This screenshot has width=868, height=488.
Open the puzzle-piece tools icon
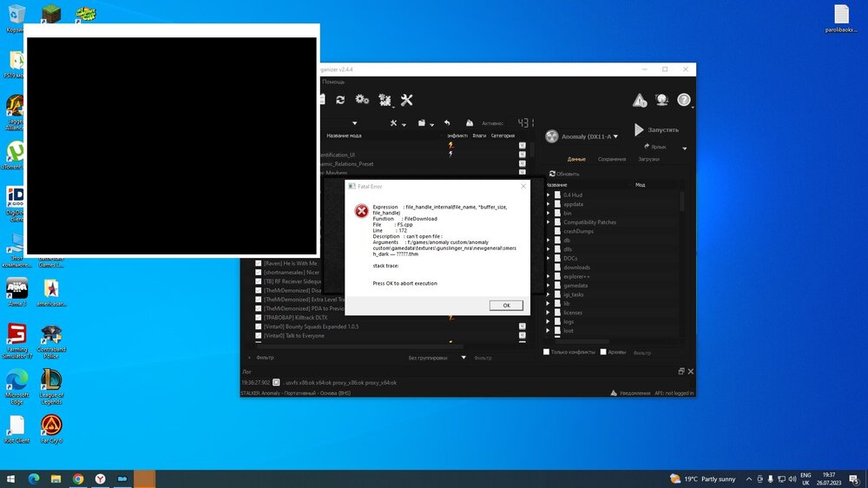point(384,100)
